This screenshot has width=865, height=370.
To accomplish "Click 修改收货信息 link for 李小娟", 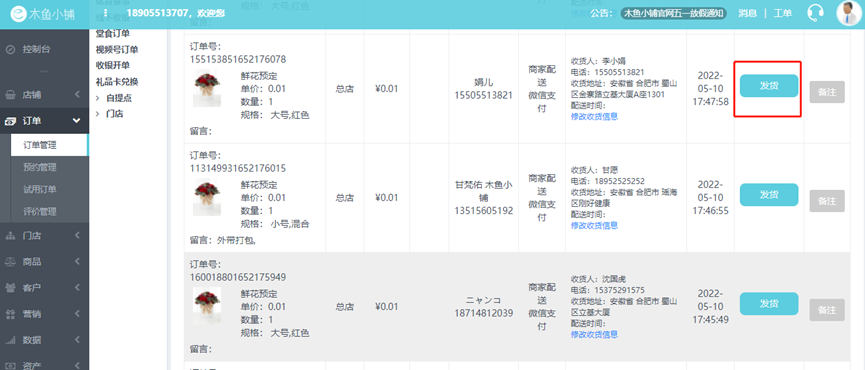I will pyautogui.click(x=594, y=116).
